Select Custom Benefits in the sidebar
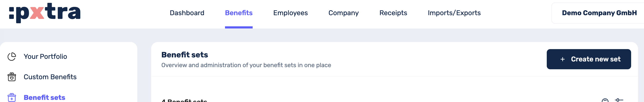Image resolution: width=644 pixels, height=102 pixels. click(x=50, y=77)
